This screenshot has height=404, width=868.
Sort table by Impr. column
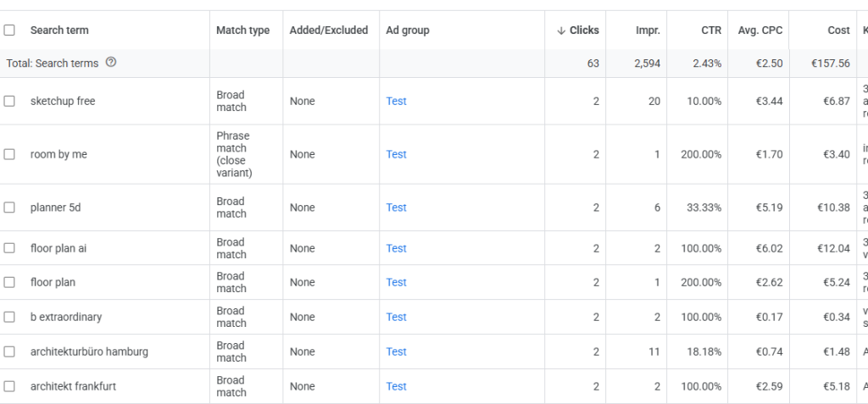(648, 30)
